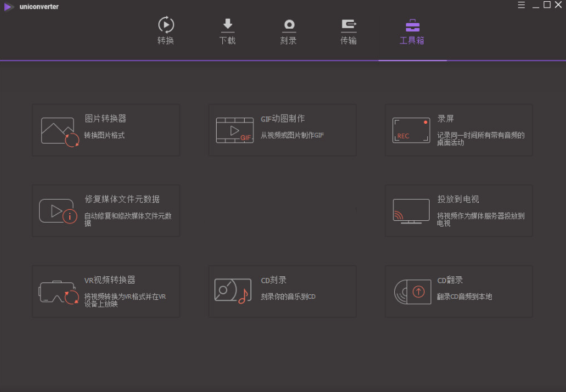
Task: Click the CD Burn music disc icon
Action: [232, 291]
